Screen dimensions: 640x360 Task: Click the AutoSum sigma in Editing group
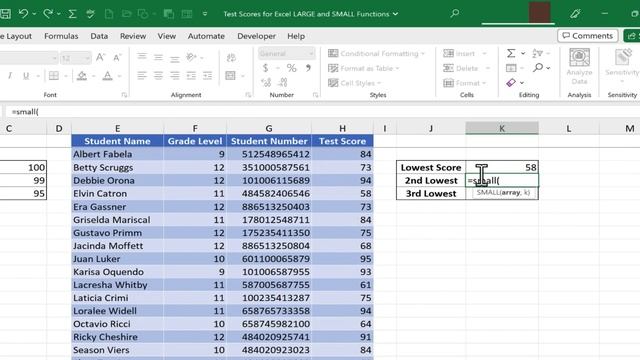511,53
